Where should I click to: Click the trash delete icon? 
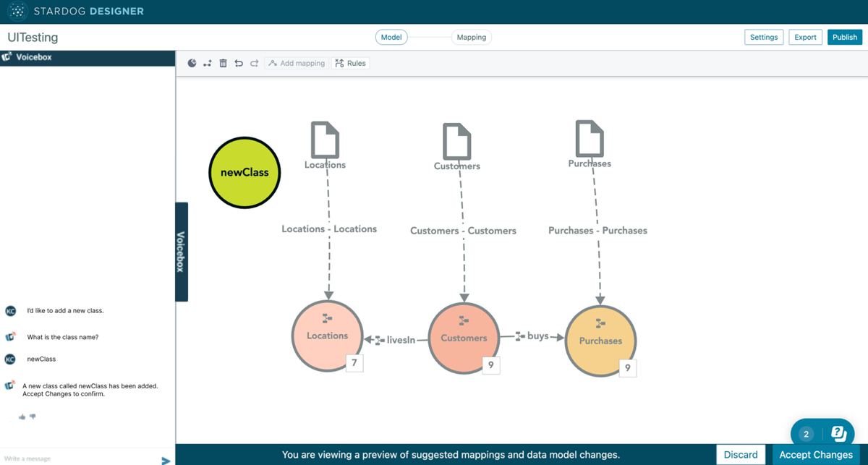coord(223,64)
